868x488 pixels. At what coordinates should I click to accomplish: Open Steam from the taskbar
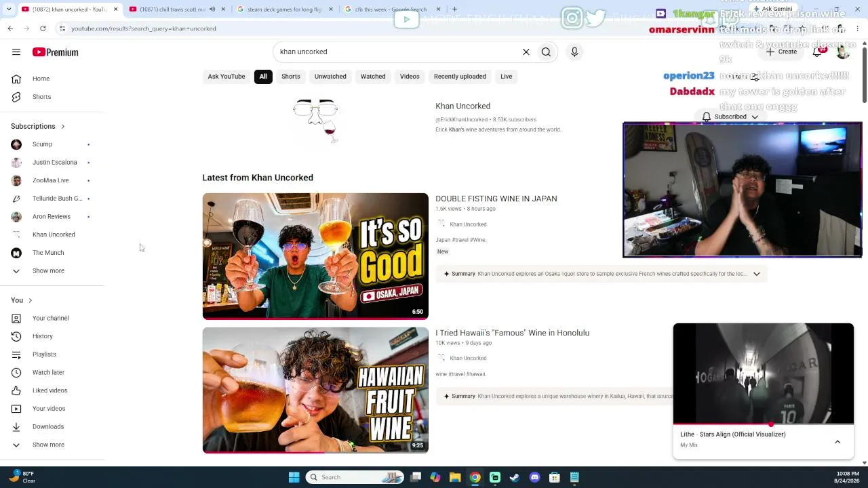pyautogui.click(x=515, y=477)
